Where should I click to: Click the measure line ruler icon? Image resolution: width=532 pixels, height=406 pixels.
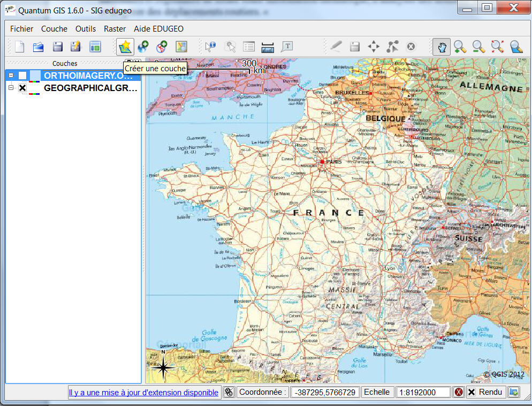pos(268,47)
